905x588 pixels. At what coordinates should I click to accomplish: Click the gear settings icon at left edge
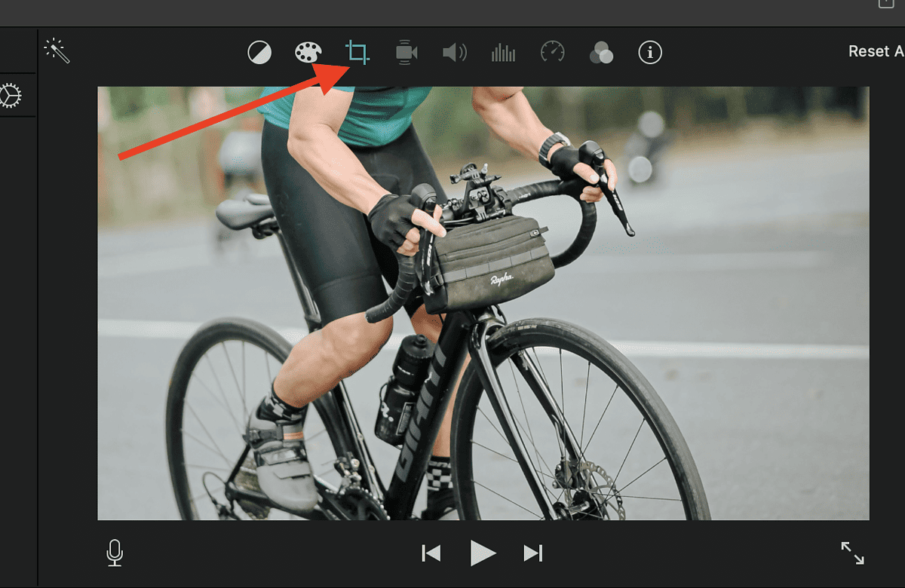(x=10, y=96)
